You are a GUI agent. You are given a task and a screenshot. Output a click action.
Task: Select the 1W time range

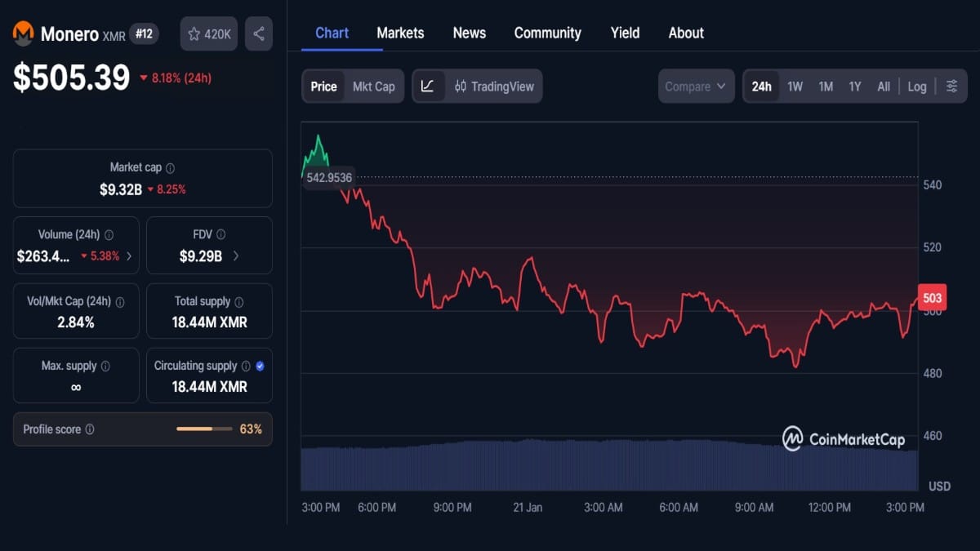pyautogui.click(x=795, y=87)
